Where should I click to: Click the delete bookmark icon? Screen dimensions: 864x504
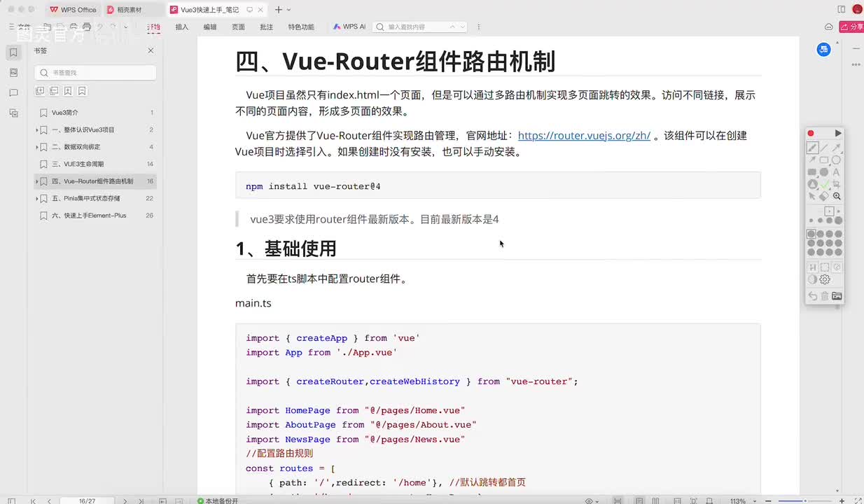click(82, 91)
